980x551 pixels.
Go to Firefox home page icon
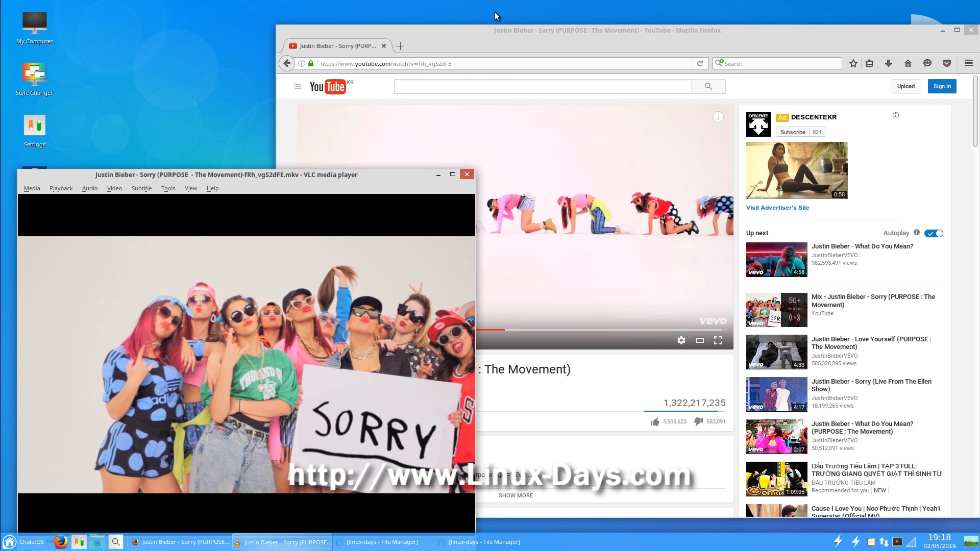[x=908, y=63]
